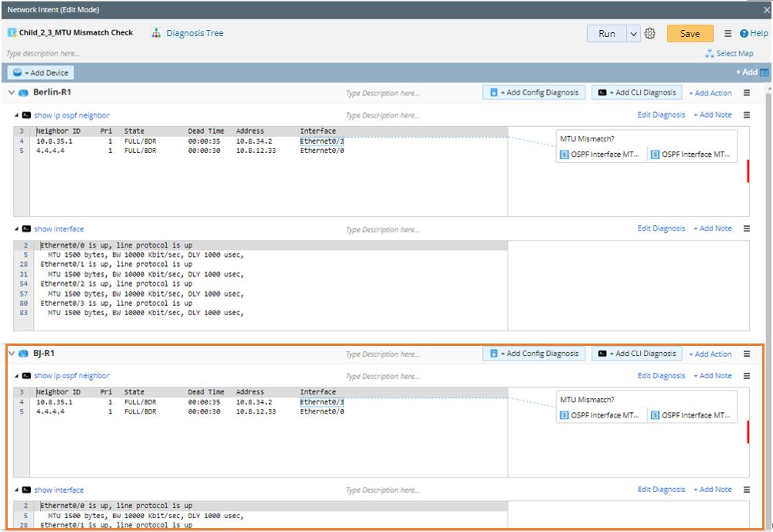
Task: Add CLI Diagnosis for Berlin-R1
Action: click(x=637, y=92)
